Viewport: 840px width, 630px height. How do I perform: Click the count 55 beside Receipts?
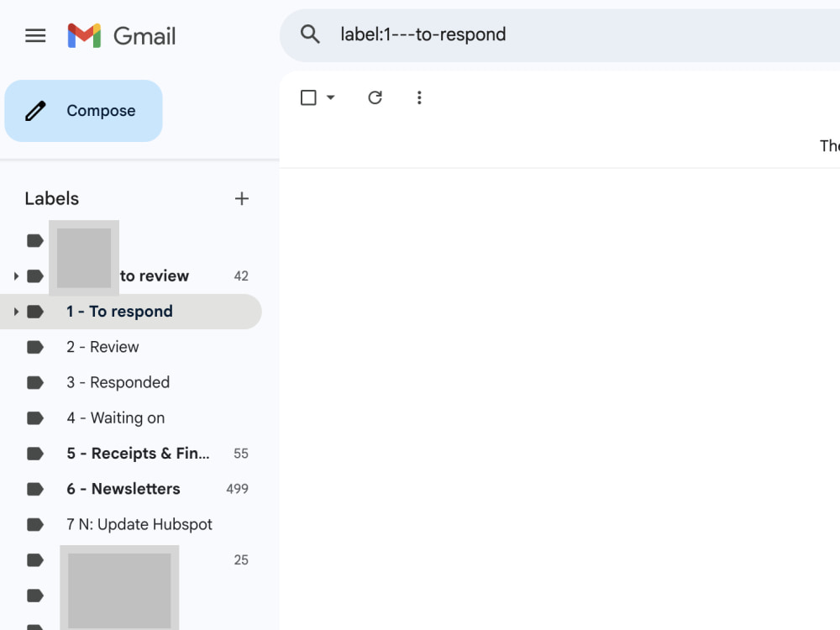coord(241,454)
